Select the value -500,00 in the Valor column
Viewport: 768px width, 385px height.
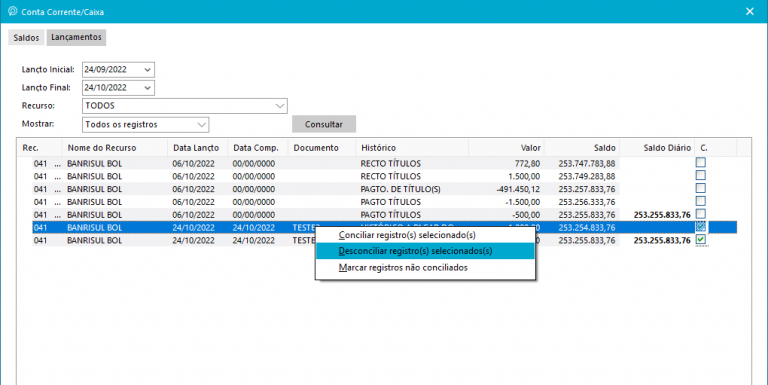(x=527, y=215)
